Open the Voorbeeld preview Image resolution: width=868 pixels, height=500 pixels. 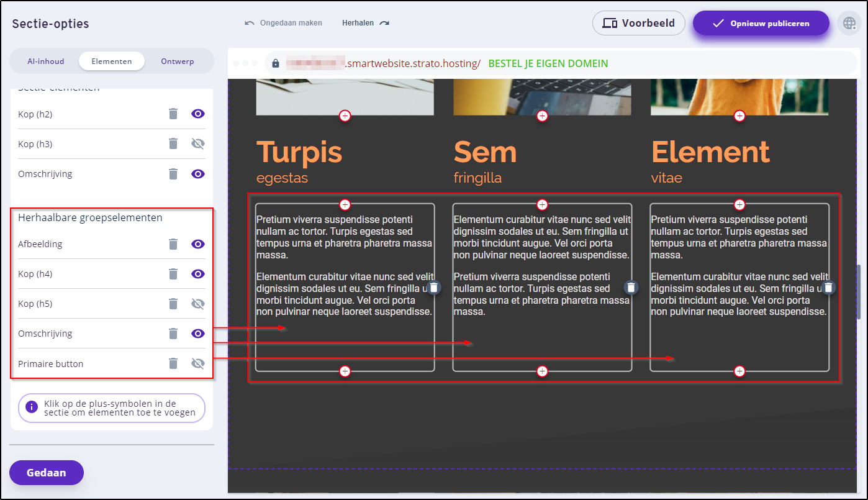point(639,24)
